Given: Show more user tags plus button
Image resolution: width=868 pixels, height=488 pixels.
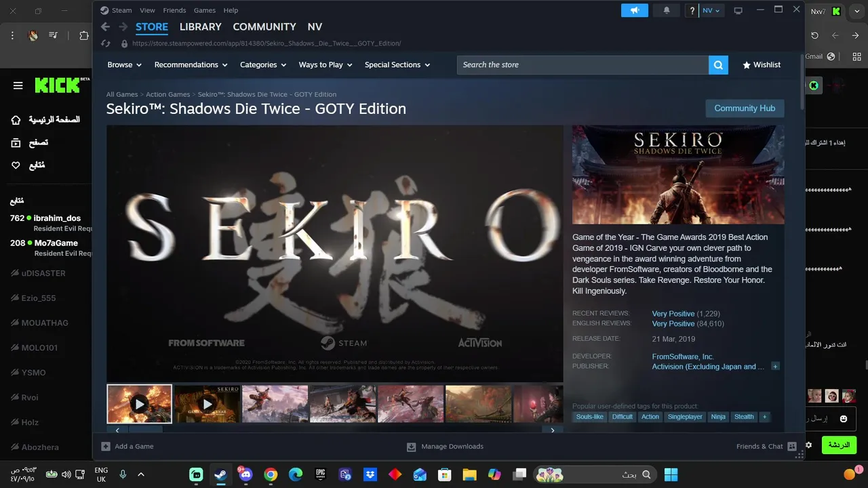Looking at the screenshot, I should click(x=764, y=417).
